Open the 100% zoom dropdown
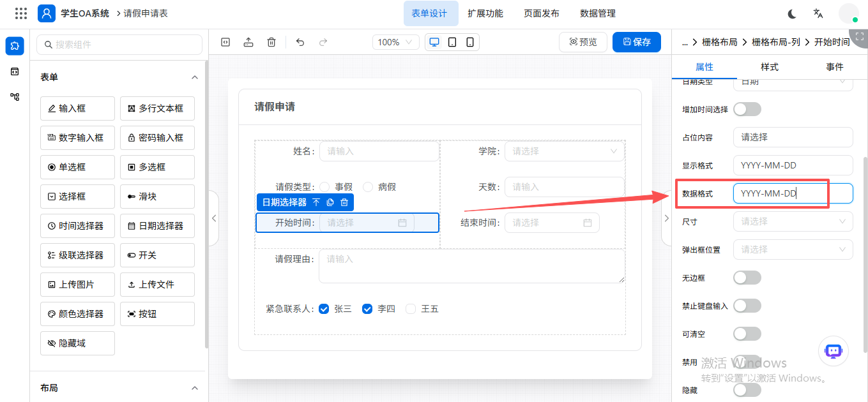The width and height of the screenshot is (868, 402). tap(397, 42)
